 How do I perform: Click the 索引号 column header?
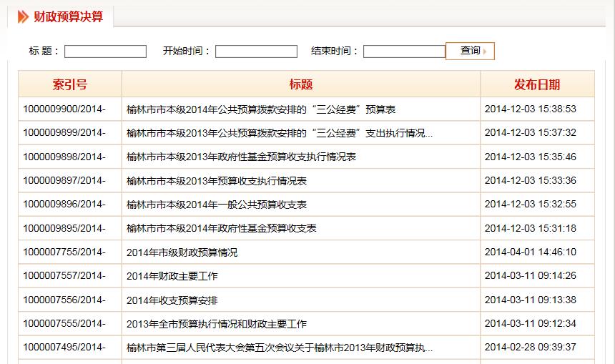pos(70,84)
